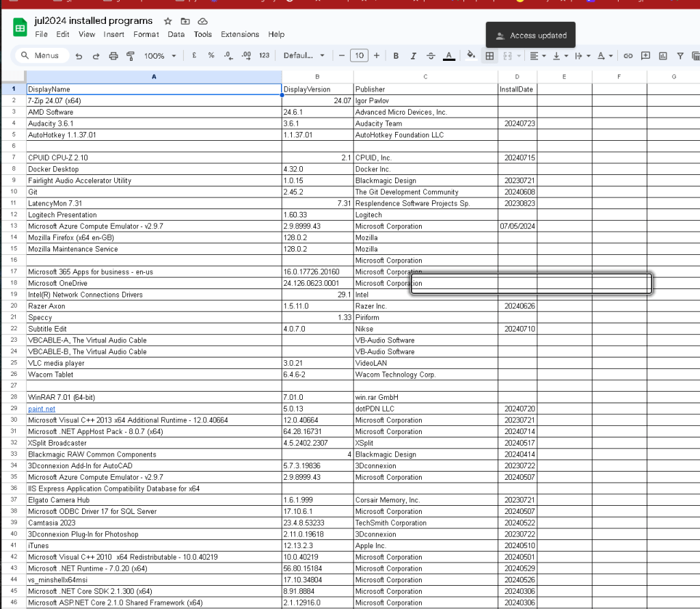This screenshot has width=700, height=609.
Task: Open the fill color picker
Action: coord(471,55)
